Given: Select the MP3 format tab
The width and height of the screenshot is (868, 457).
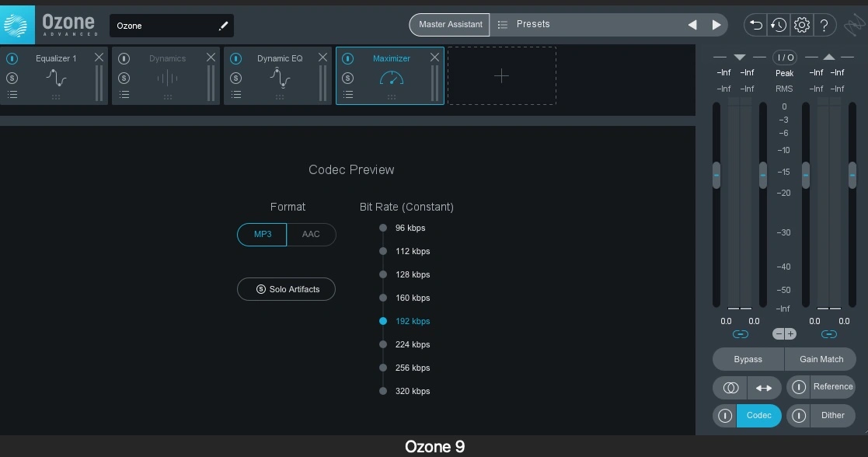Looking at the screenshot, I should [263, 234].
